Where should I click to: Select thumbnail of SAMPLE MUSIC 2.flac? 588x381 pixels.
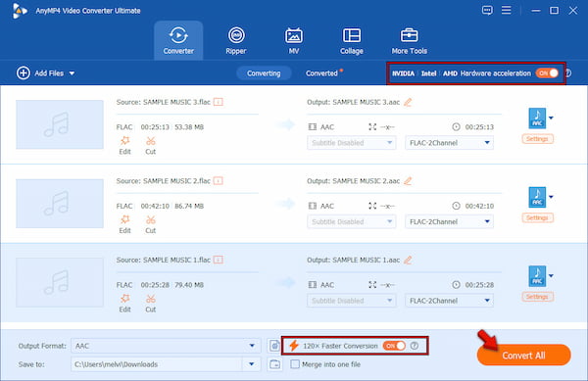coord(60,204)
